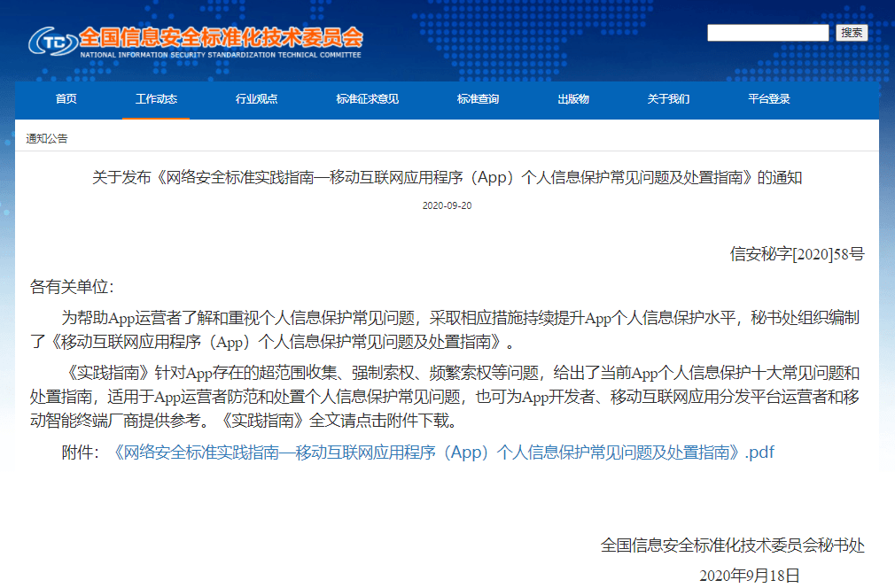Open the 标准征求意见 menu item
Image resolution: width=895 pixels, height=588 pixels.
(367, 99)
